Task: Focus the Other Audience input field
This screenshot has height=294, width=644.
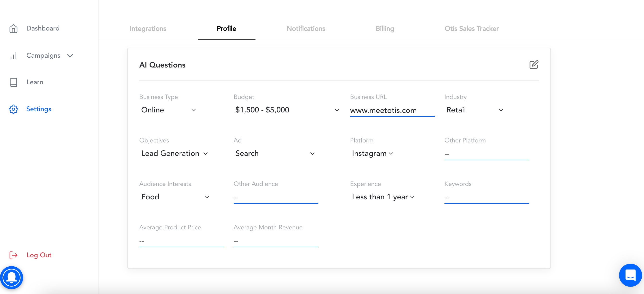Action: click(x=276, y=197)
